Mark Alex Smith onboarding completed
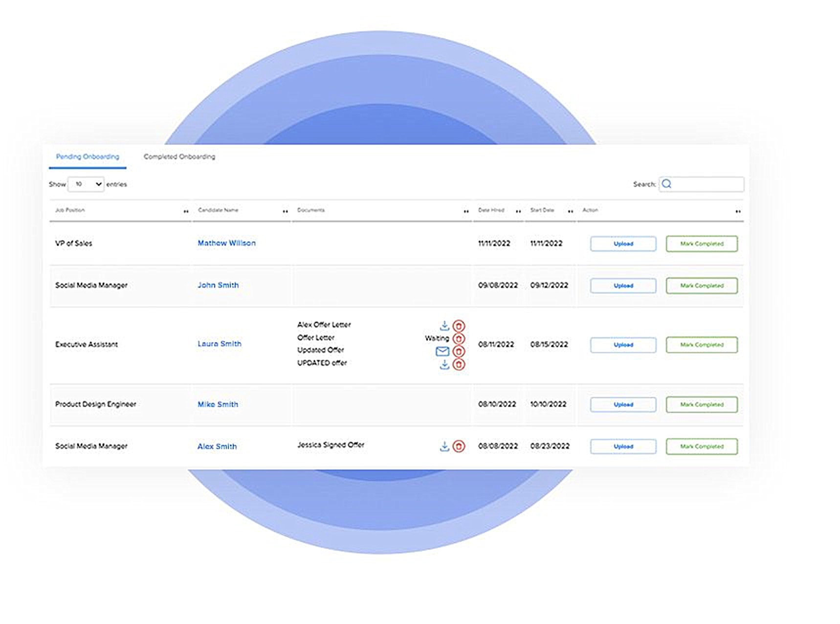Viewport: 840px width, 624px height. 702,446
